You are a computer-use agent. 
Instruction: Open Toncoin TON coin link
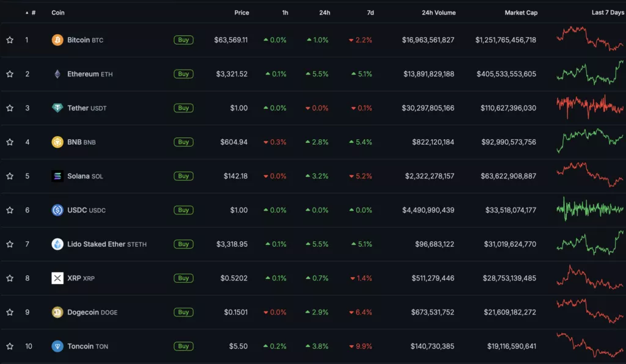87,346
